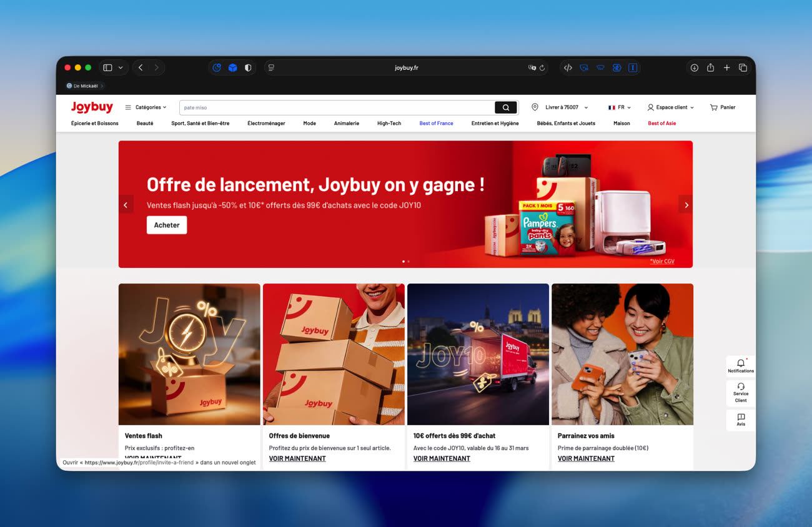This screenshot has width=812, height=527.
Task: Reload the page in Safari
Action: pyautogui.click(x=542, y=68)
